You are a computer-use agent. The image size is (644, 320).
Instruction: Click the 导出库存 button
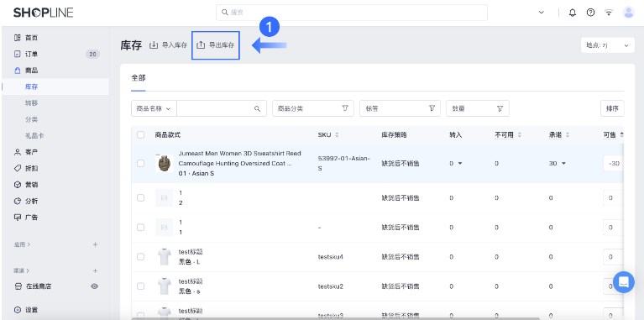click(216, 45)
